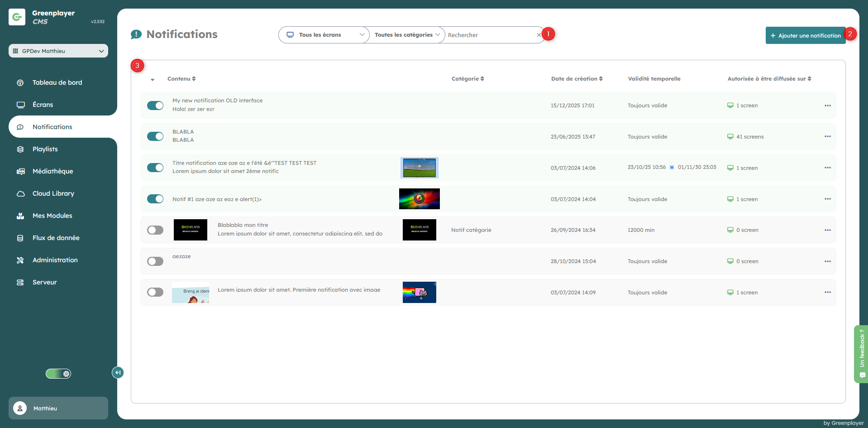868x428 pixels.
Task: Click the Greenplayer CMS logo icon
Action: (x=17, y=17)
